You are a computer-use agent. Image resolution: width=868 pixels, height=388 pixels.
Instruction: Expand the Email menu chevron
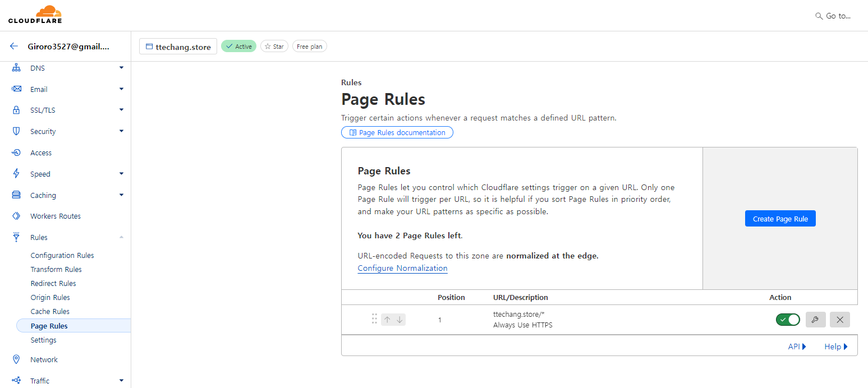(121, 89)
